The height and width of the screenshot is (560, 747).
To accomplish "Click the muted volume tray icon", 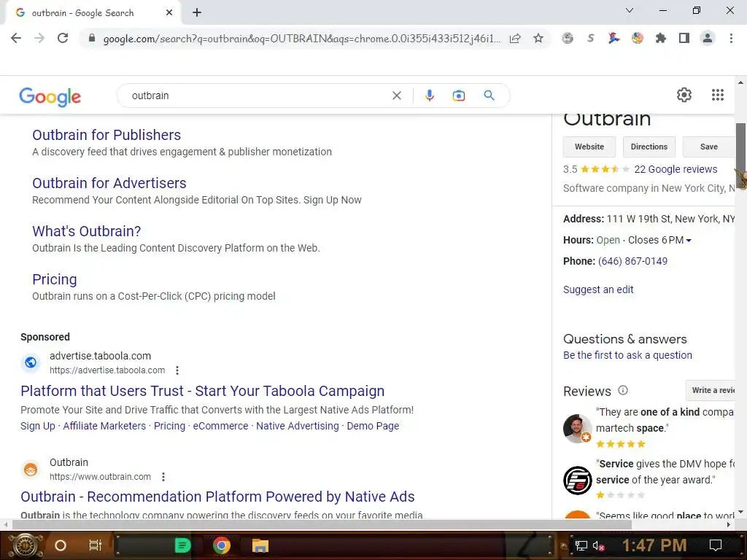I will point(598,545).
